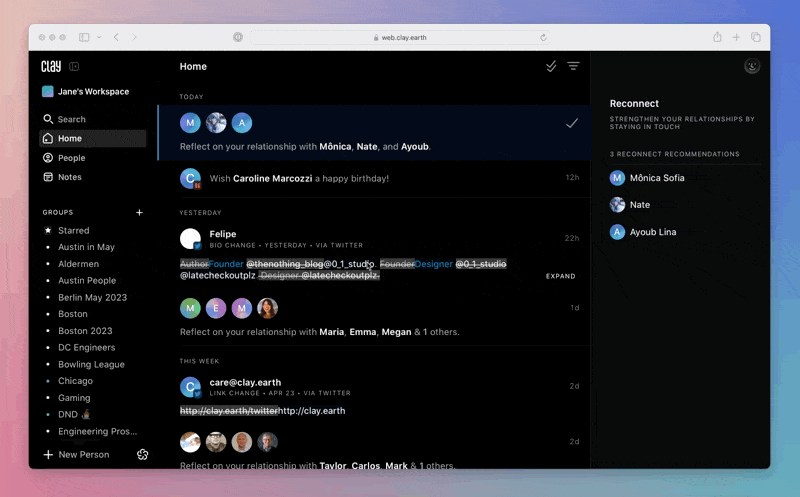Open Notes in the sidebar
This screenshot has height=497, width=800.
[69, 177]
